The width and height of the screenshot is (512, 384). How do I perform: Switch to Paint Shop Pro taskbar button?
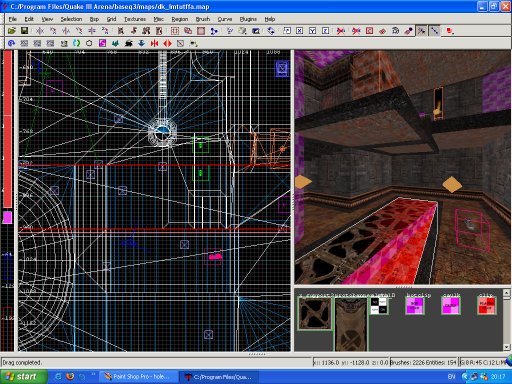tap(138, 377)
